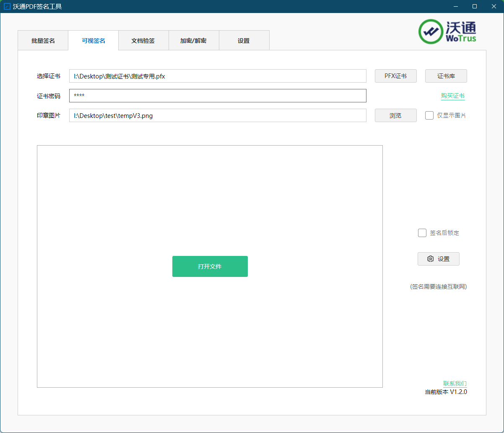
Task: Click into the 证书密码 password field
Action: 218,96
